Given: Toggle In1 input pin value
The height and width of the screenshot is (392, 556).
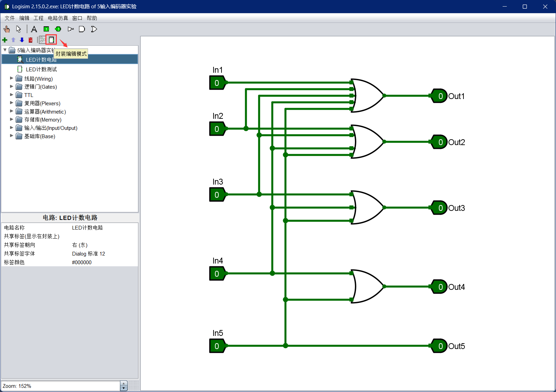Looking at the screenshot, I should [x=217, y=83].
